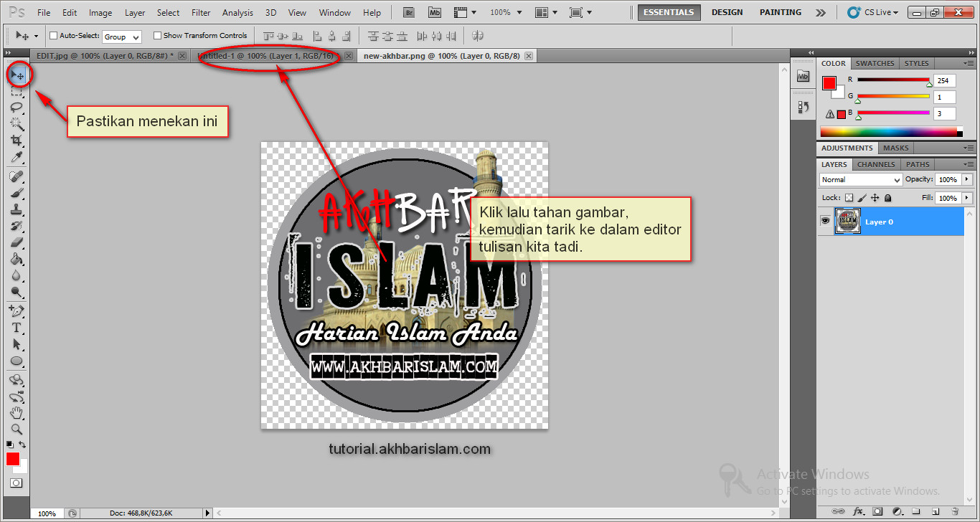Open the Filter menu

click(x=201, y=13)
